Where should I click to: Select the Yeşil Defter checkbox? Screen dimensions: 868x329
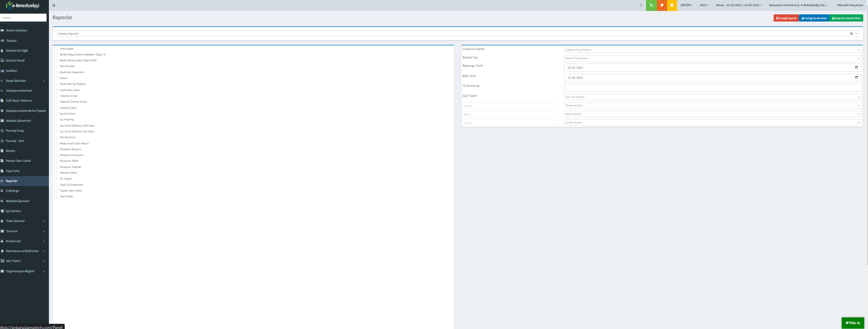point(56,197)
